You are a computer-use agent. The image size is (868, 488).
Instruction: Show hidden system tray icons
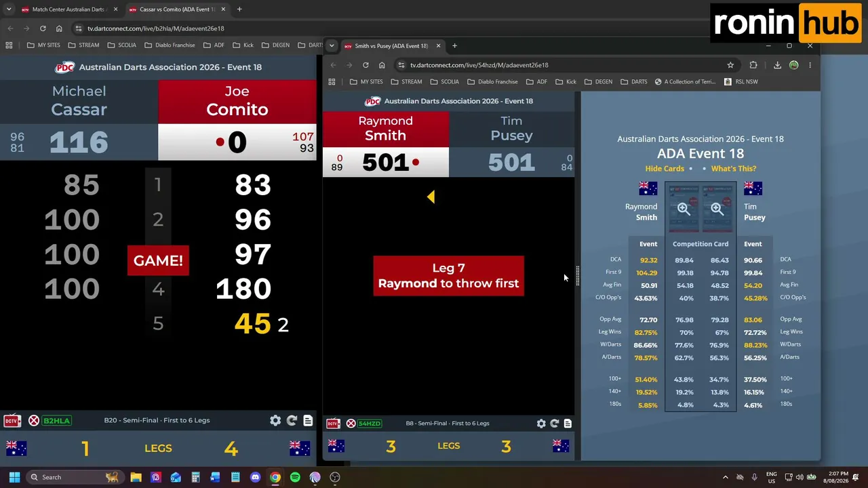pyautogui.click(x=725, y=477)
